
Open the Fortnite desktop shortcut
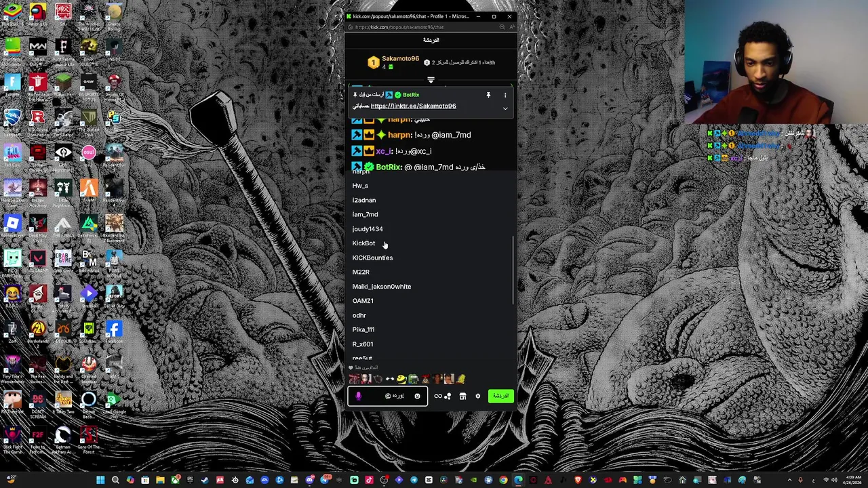coord(12,85)
